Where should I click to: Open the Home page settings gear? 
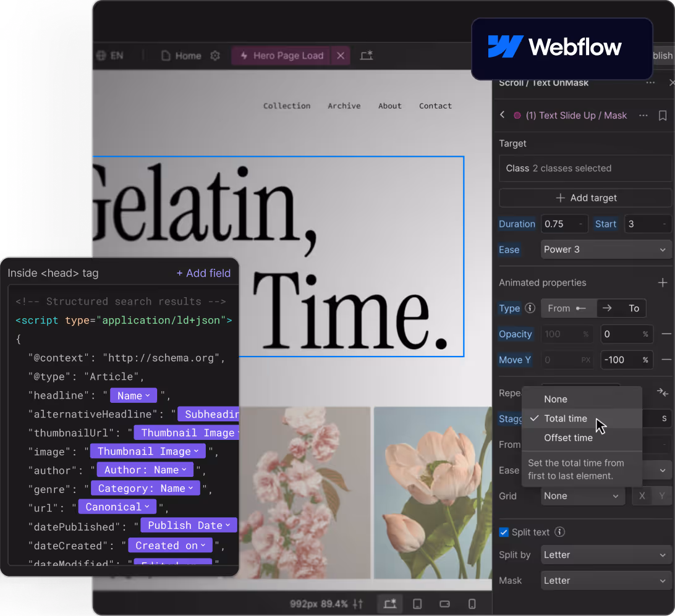pos(215,56)
